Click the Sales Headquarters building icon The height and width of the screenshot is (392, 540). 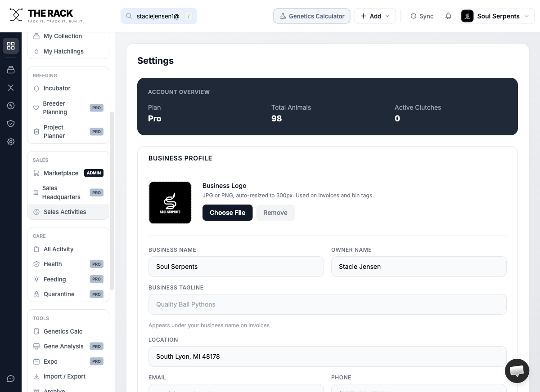point(36,192)
